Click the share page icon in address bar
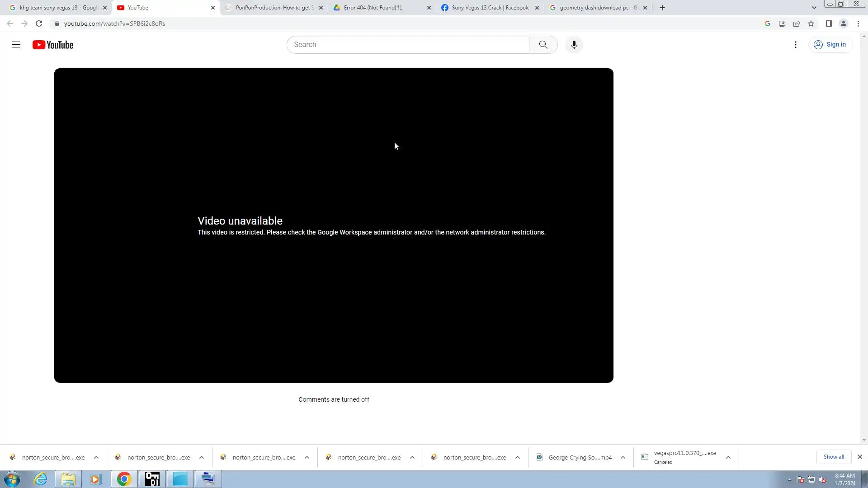Viewport: 868px width, 488px height. pyautogui.click(x=797, y=23)
